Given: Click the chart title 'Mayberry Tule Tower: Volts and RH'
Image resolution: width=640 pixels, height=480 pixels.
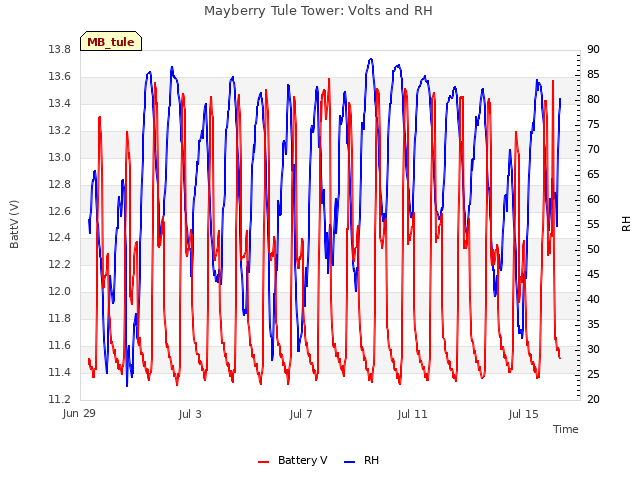Looking at the screenshot, I should (318, 11).
